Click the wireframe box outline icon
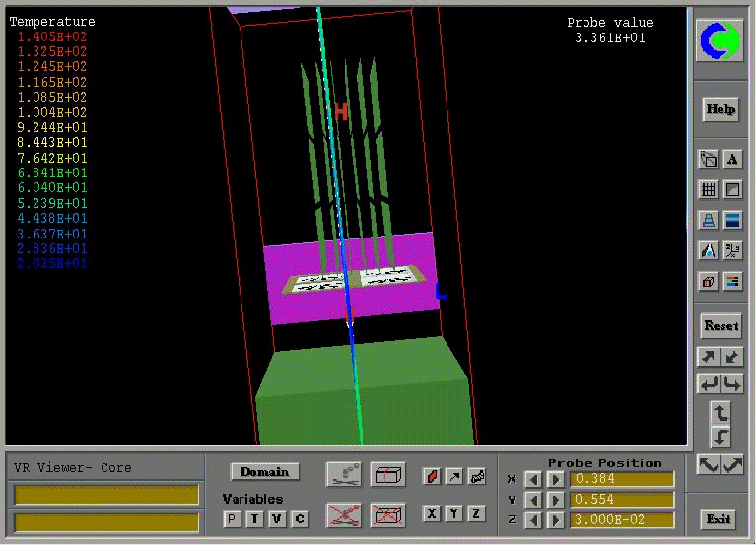This screenshot has width=756, height=545. [387, 474]
